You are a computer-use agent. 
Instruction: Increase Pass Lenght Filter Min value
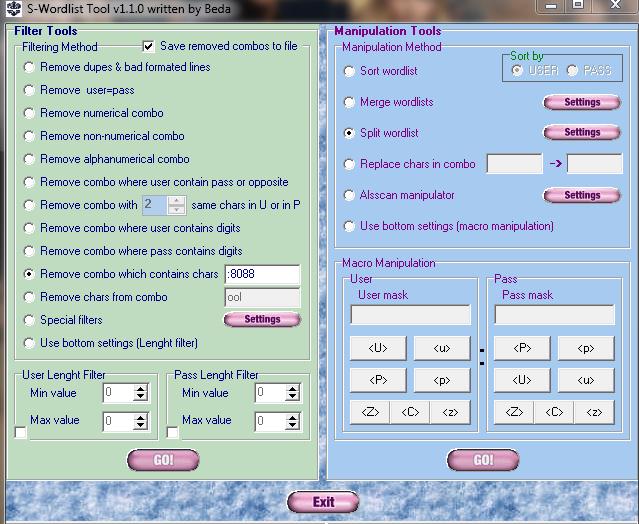pyautogui.click(x=293, y=389)
